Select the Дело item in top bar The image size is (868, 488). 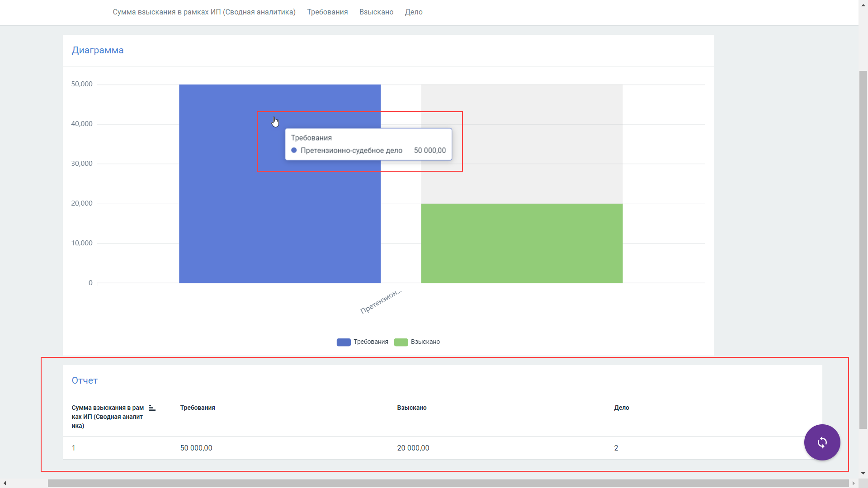coord(414,12)
